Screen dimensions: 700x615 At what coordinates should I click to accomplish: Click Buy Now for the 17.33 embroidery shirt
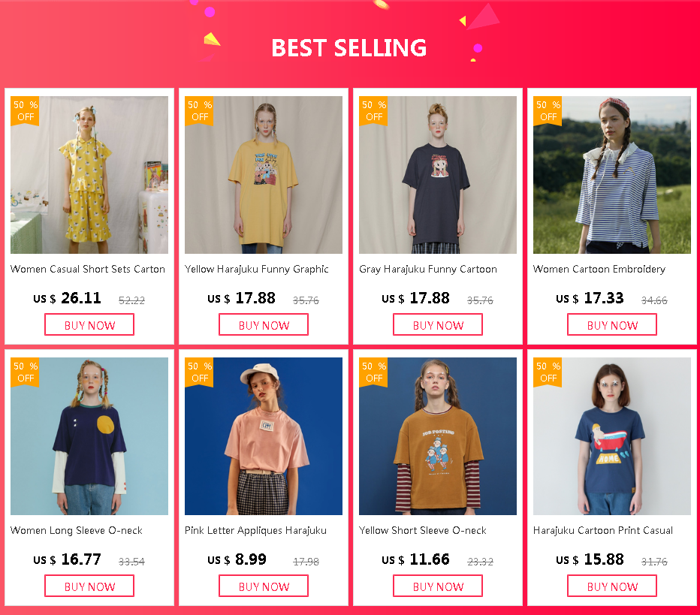(612, 324)
